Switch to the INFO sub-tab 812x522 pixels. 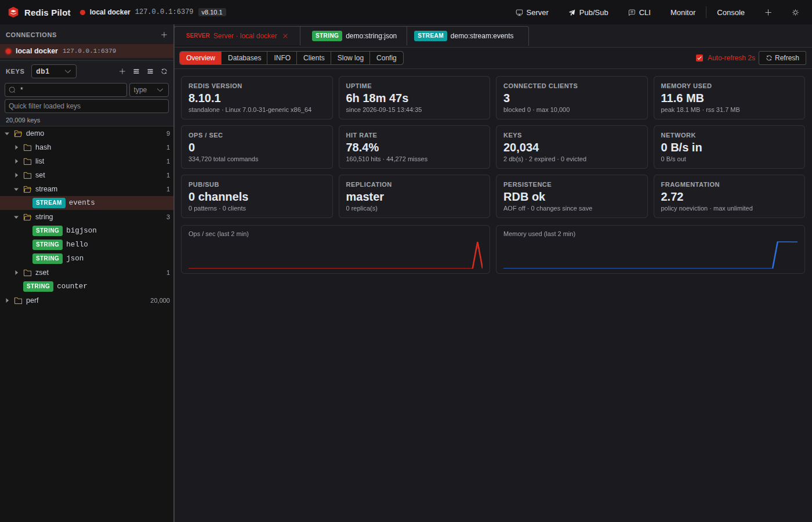[282, 58]
